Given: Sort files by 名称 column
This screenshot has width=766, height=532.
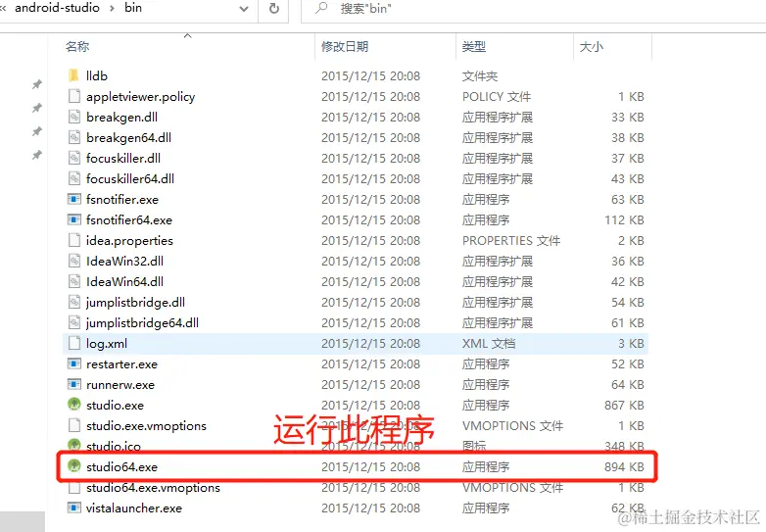Looking at the screenshot, I should click(x=77, y=46).
